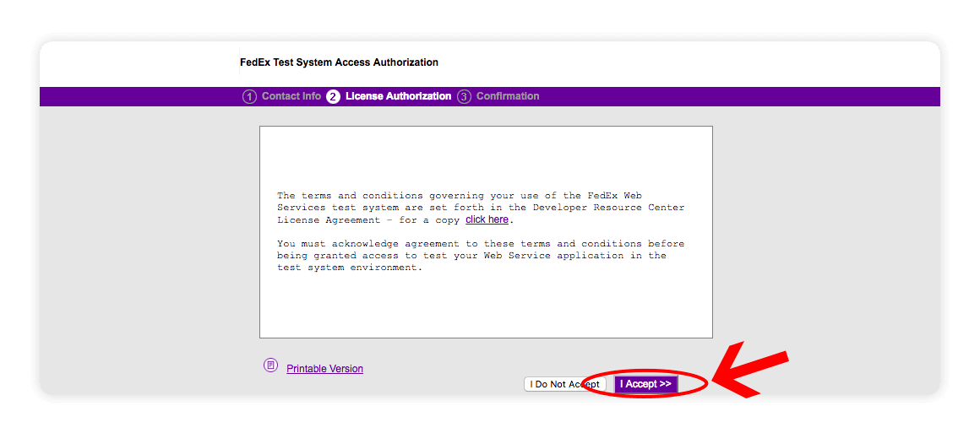Image resolution: width=980 pixels, height=433 pixels.
Task: Click the I Do Not Accept button
Action: click(565, 384)
